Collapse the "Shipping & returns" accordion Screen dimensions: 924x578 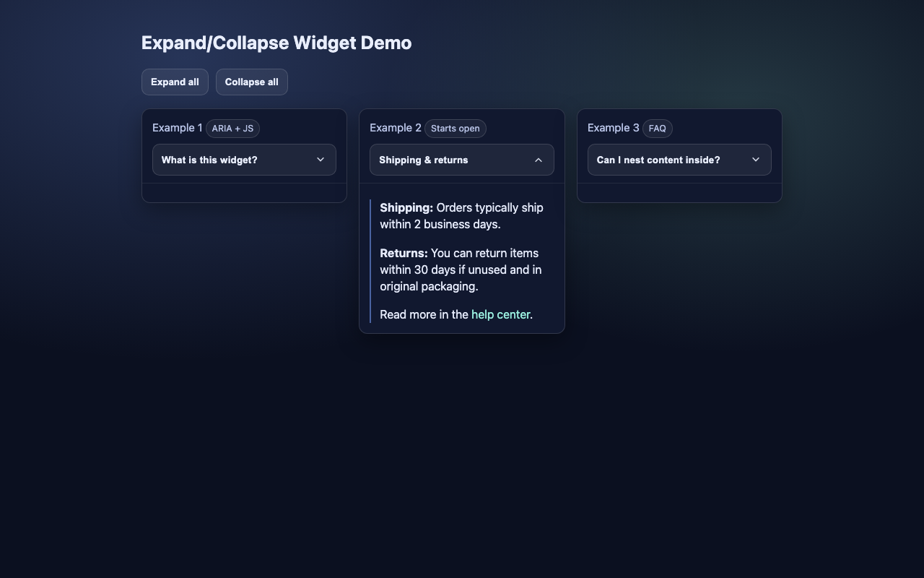pos(462,160)
